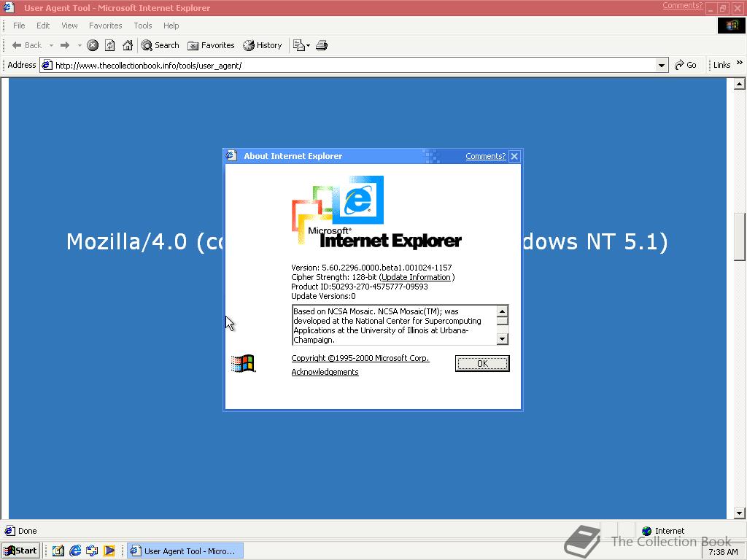Click the Product ID text line
747x560 pixels.
360,287
